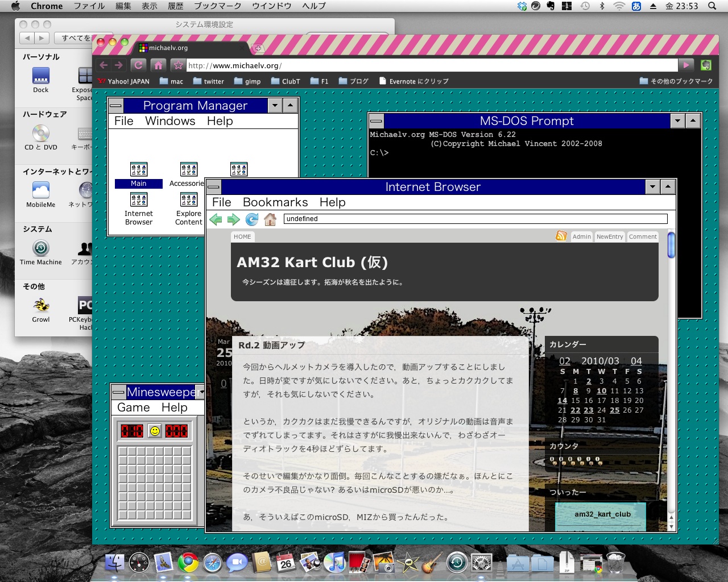This screenshot has width=728, height=582.
Task: Open Safari from the Dock
Action: pyautogui.click(x=213, y=563)
